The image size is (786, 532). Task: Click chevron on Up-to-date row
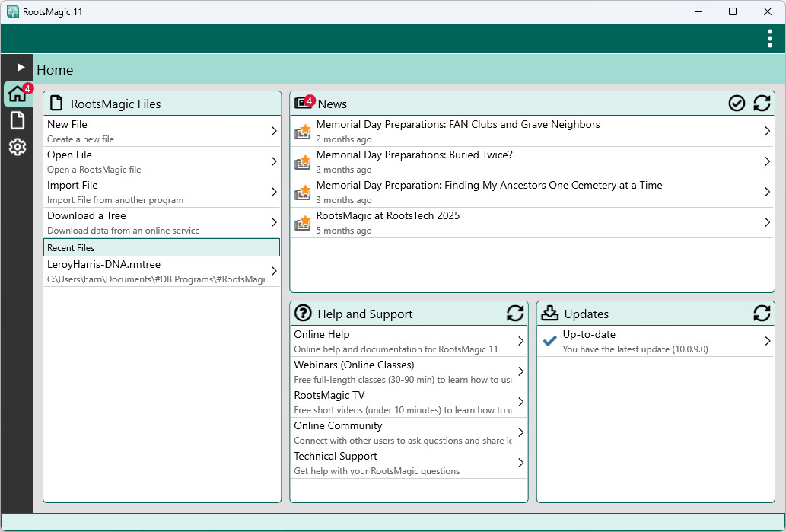pos(767,341)
